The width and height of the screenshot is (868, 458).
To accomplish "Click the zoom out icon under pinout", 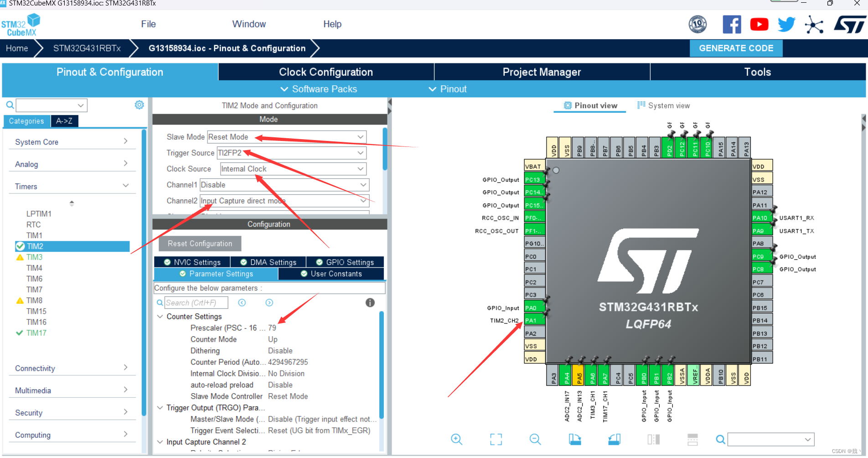I will point(535,439).
